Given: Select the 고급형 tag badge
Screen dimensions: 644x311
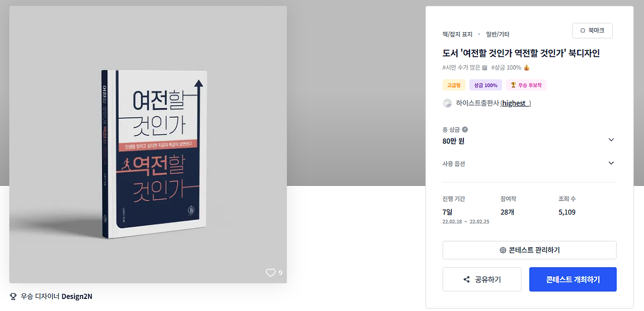Looking at the screenshot, I should 454,85.
